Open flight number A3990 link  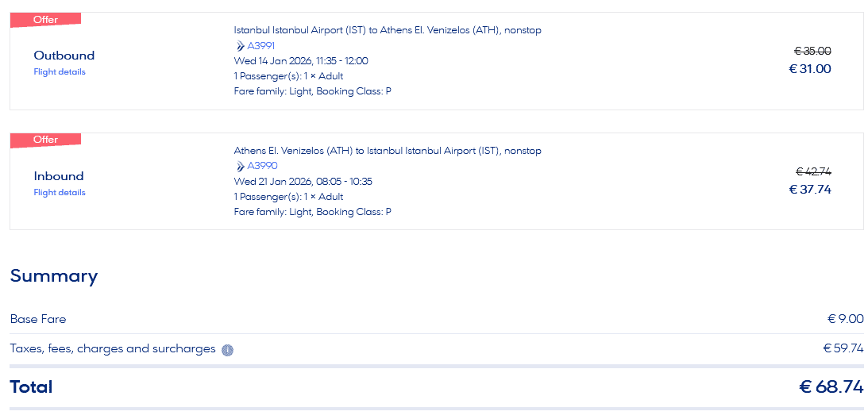coord(262,167)
